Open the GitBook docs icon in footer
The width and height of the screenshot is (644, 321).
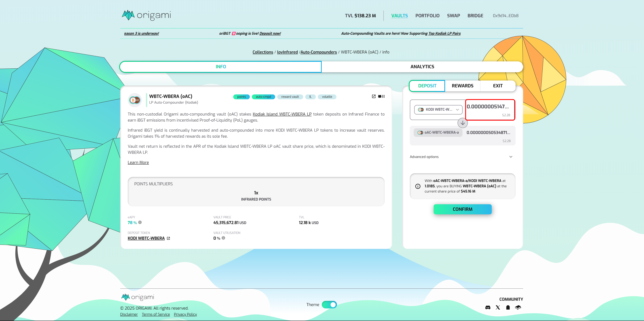[518, 308]
